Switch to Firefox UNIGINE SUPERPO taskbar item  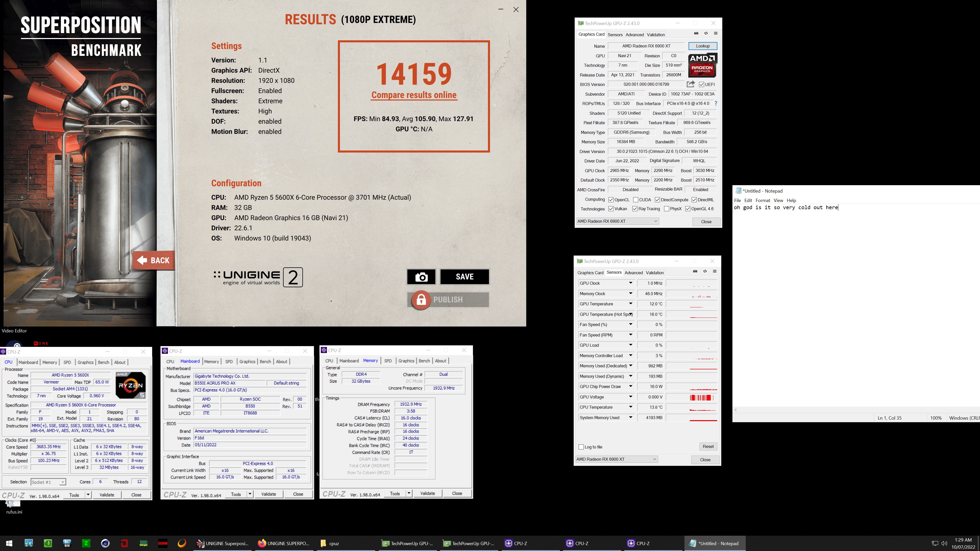[284, 543]
